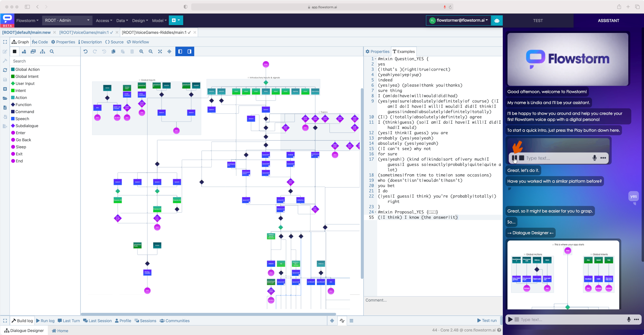Toggle the signal line-wrap button in bottom bar
Screen dimensions: 644x335
[342, 321]
